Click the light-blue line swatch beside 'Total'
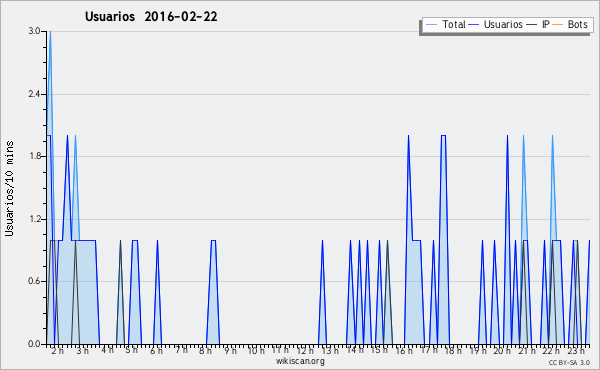This screenshot has width=600, height=370. [431, 25]
